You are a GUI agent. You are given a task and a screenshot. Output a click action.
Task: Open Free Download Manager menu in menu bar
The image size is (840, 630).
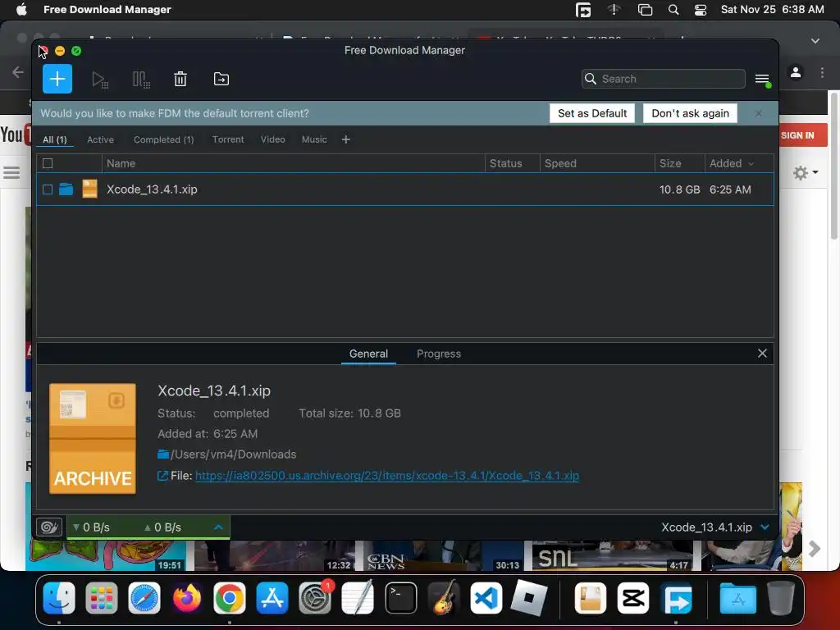(x=107, y=9)
